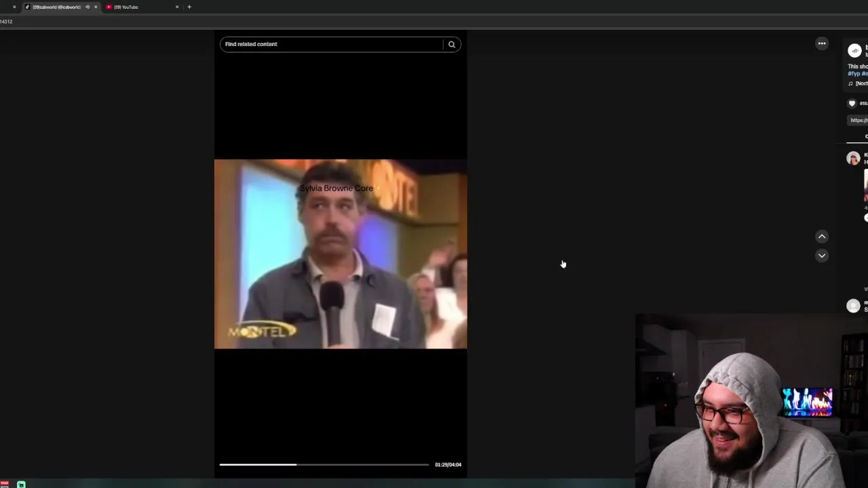Close the cabworld TikTok tab
Screen dimensions: 868x488
96,7
